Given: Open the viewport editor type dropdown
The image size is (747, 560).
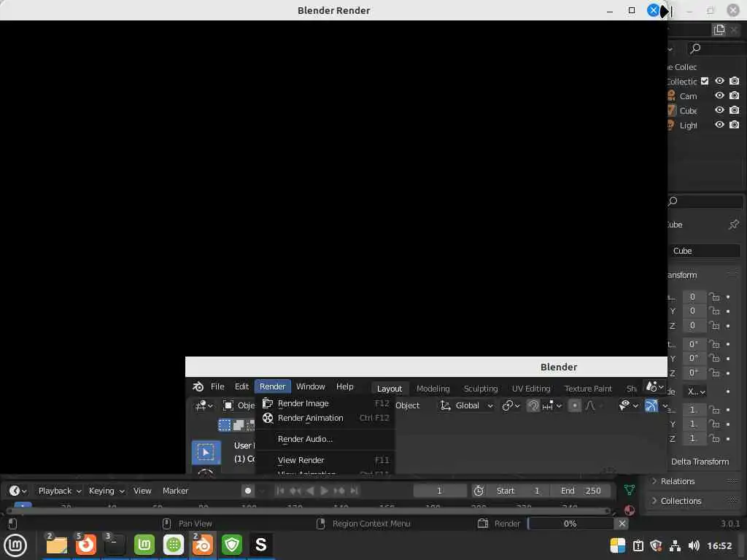Looking at the screenshot, I should click(x=204, y=405).
